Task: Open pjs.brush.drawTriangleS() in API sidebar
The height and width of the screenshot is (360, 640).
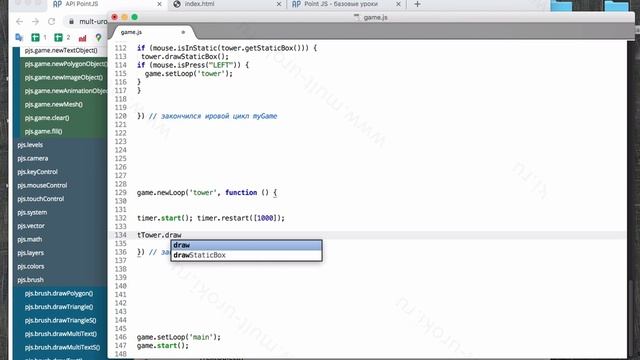Action: pyautogui.click(x=60, y=320)
